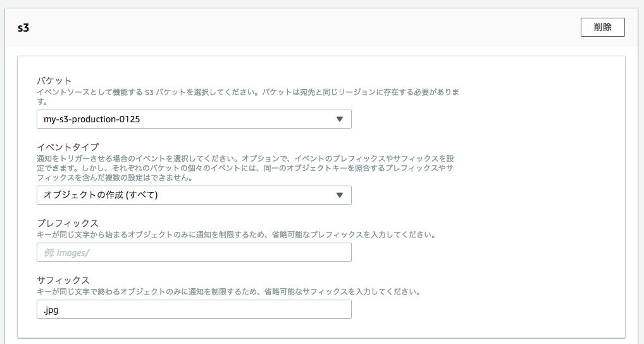Click the オブジェクトの作成 (すべて) event text

coord(101,195)
